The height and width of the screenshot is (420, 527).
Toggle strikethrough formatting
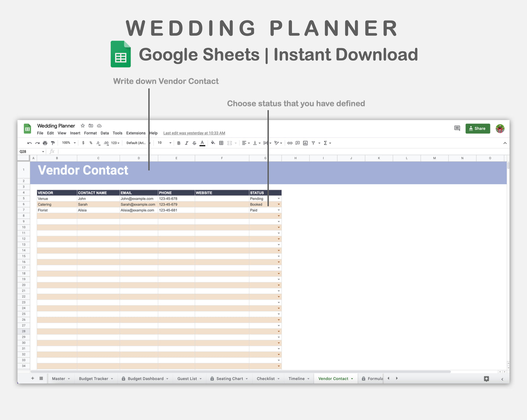point(194,143)
